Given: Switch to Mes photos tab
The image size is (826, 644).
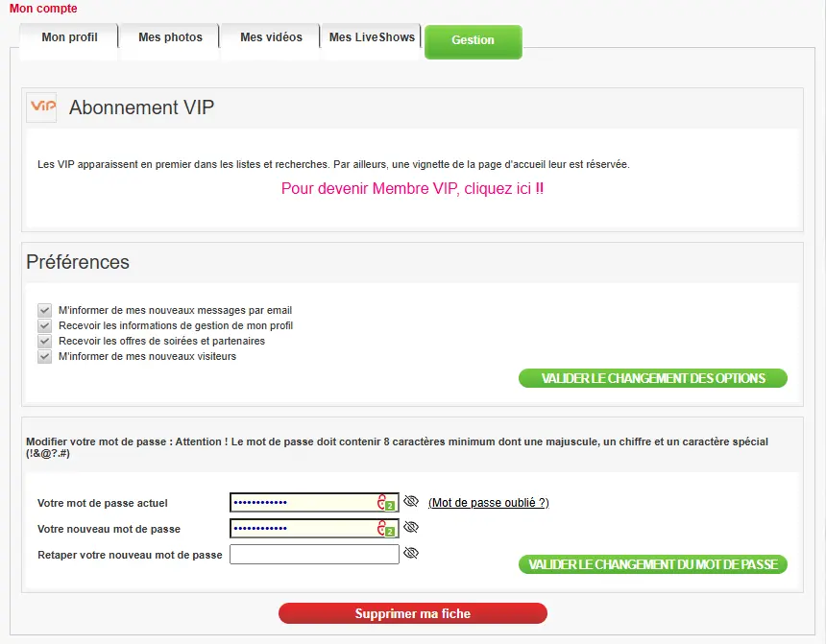Looking at the screenshot, I should (x=170, y=37).
